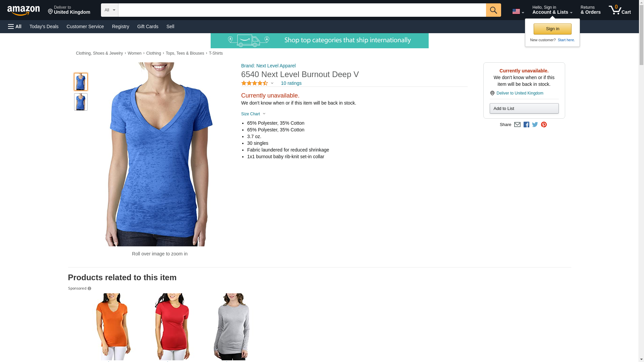Expand the Size Chart
The height and width of the screenshot is (362, 644).
(x=253, y=114)
